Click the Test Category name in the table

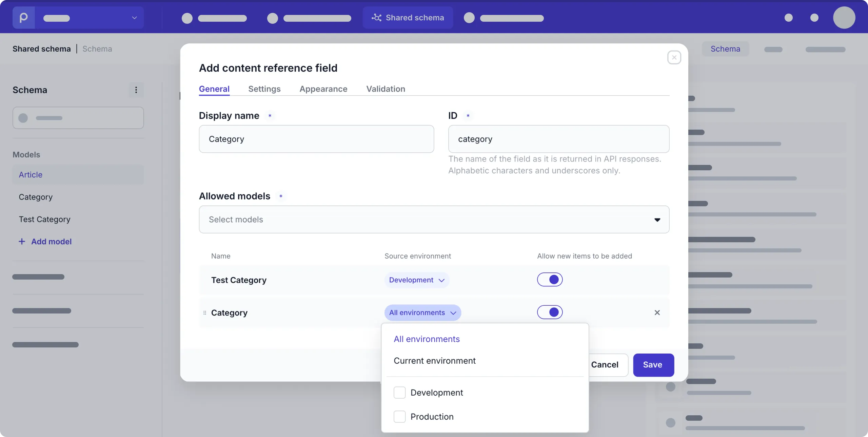pos(239,280)
